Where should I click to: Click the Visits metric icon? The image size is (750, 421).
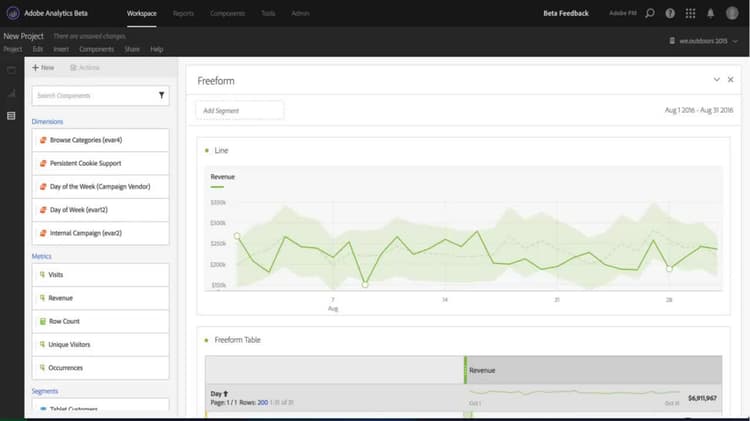[x=43, y=275]
